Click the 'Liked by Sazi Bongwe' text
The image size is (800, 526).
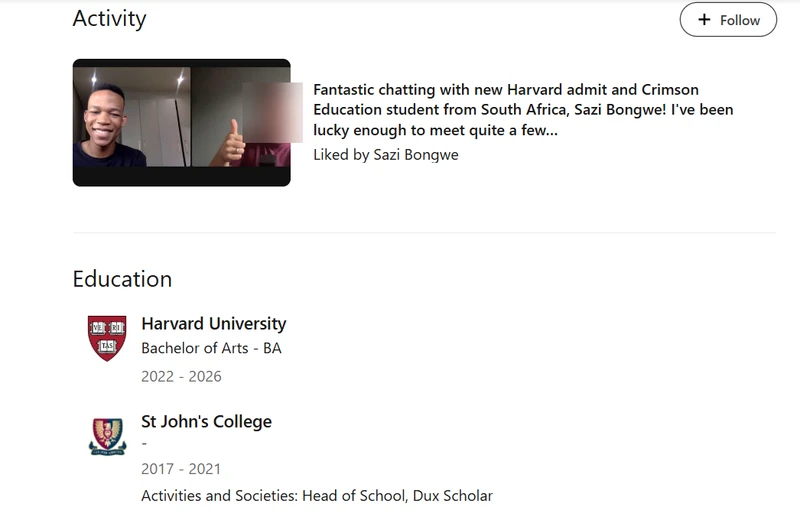point(385,155)
